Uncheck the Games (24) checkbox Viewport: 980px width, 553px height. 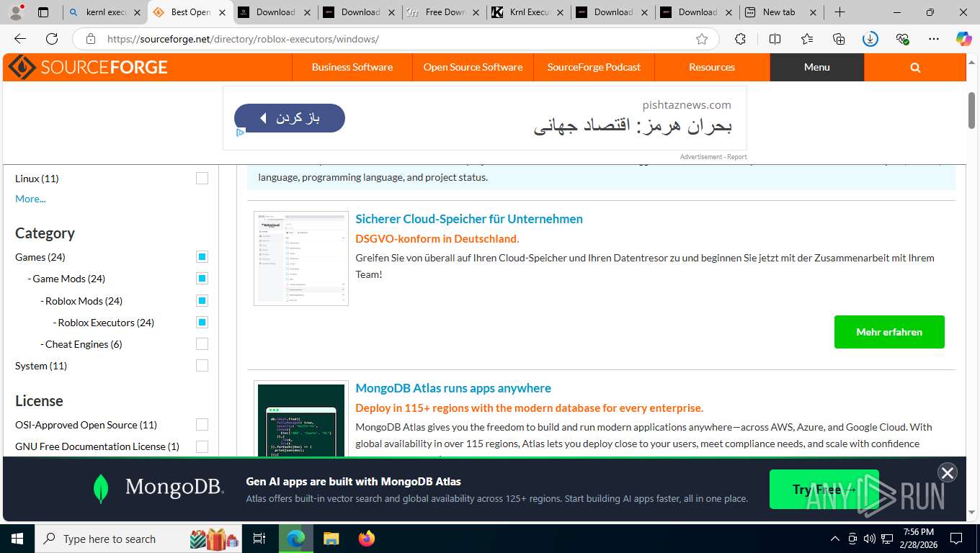[x=202, y=257]
